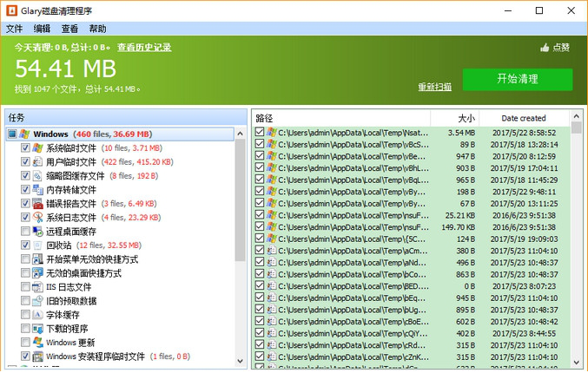Check the Windows 更新 checkbox
Viewport: 588px width, 386px height.
pos(25,343)
